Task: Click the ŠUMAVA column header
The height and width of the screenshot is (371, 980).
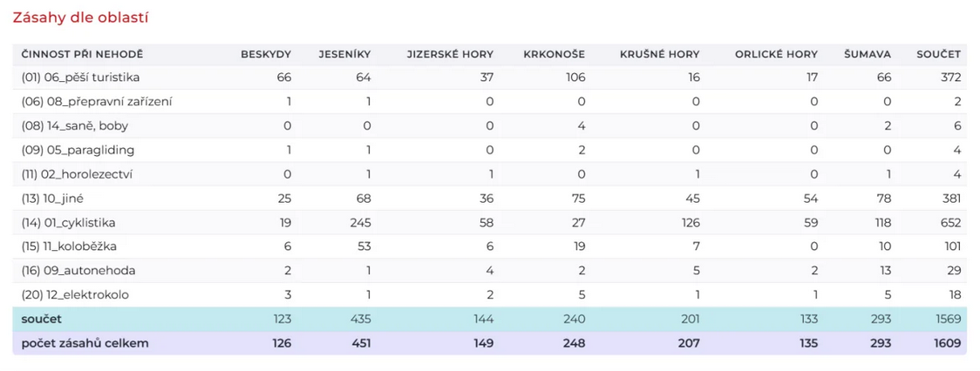Action: click(867, 54)
